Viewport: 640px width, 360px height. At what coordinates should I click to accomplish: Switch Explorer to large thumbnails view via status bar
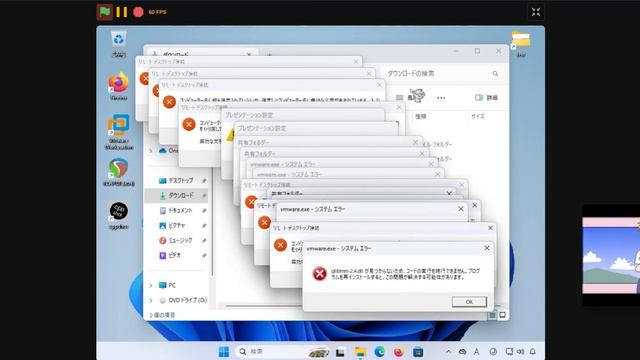502,315
